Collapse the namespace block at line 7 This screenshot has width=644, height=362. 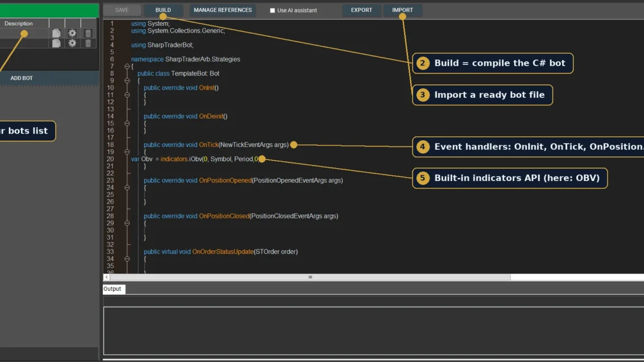127,66
